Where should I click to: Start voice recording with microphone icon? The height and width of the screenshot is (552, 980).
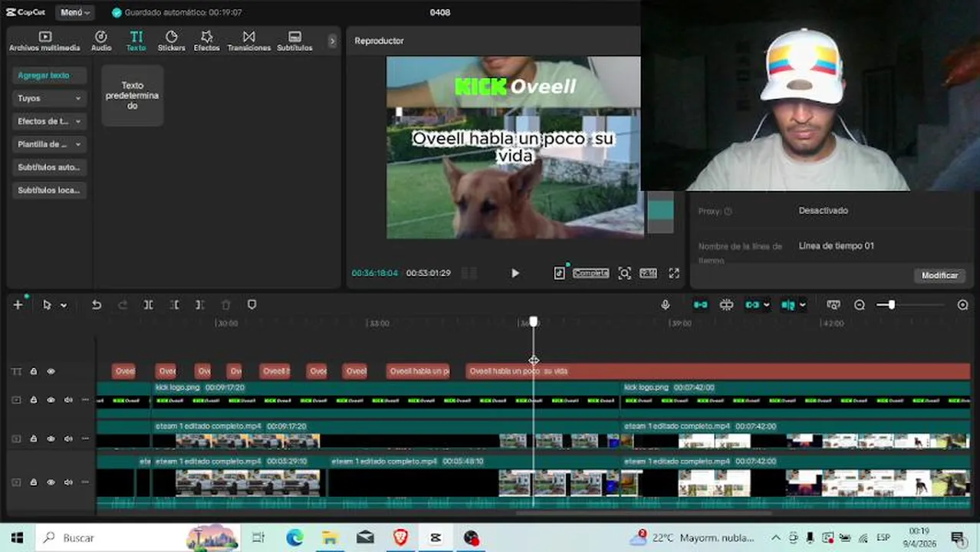[666, 305]
